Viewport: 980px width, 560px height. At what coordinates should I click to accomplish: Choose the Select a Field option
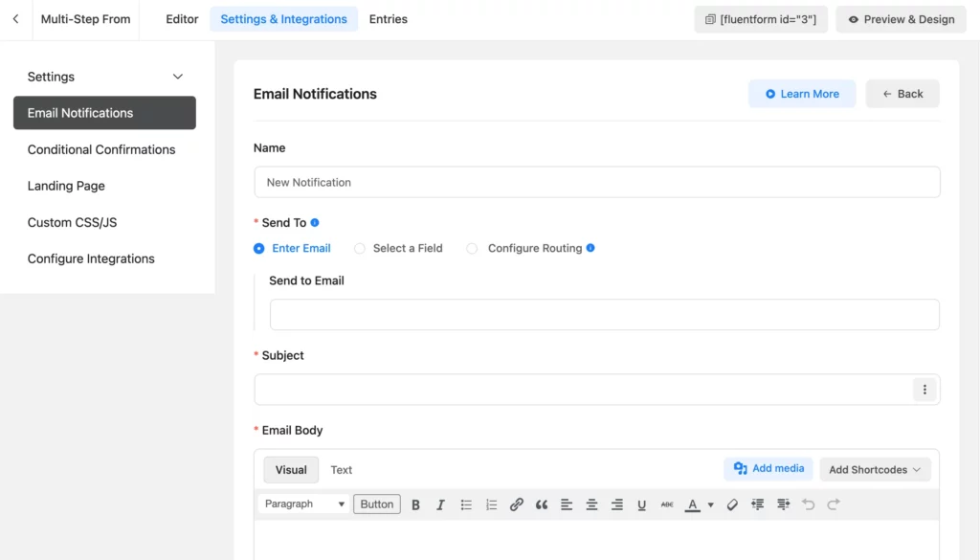coord(359,248)
